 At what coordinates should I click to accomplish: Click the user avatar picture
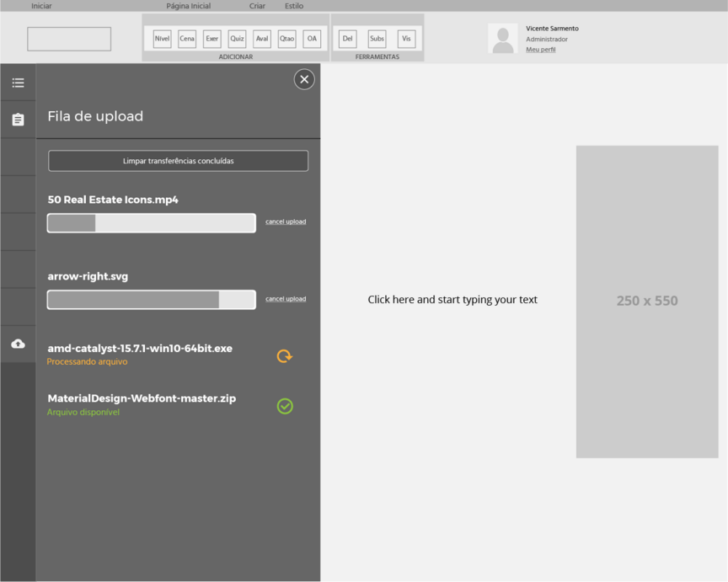[503, 39]
